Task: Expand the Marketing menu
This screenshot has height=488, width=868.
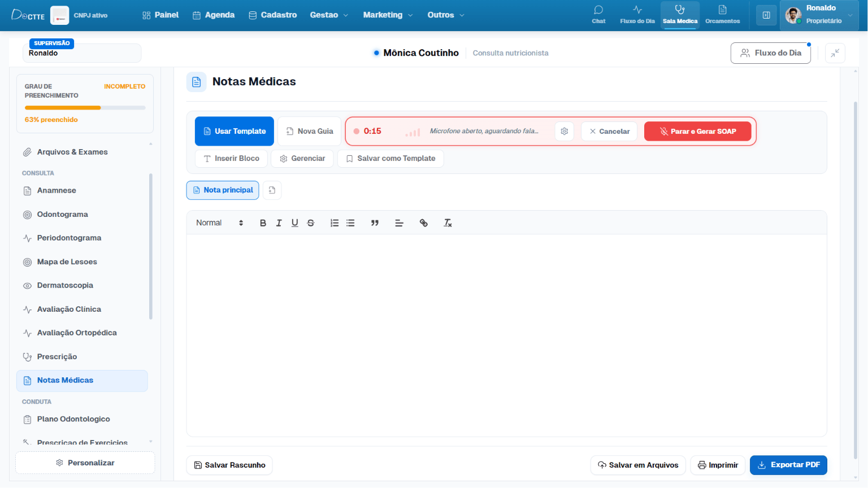Action: (388, 15)
